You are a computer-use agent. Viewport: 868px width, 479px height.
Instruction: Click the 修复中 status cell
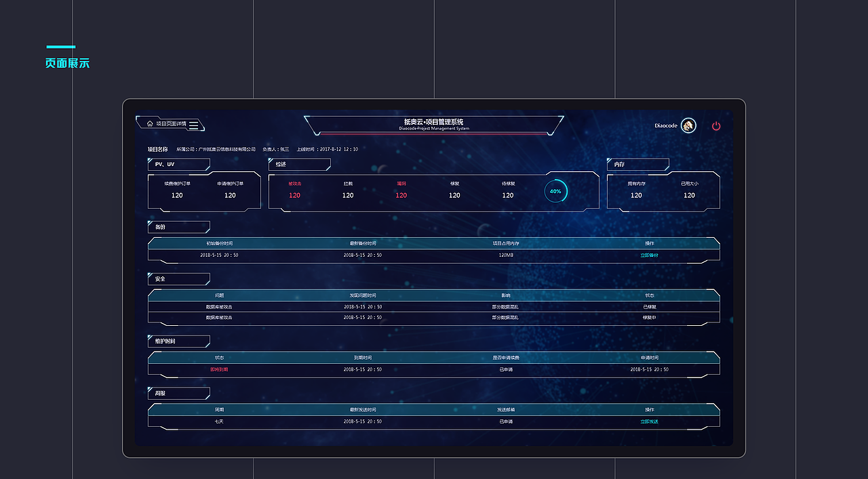650,317
